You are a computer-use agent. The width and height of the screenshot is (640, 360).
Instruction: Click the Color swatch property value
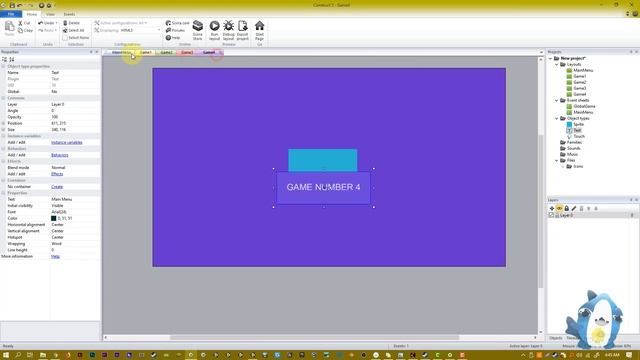tap(53, 218)
